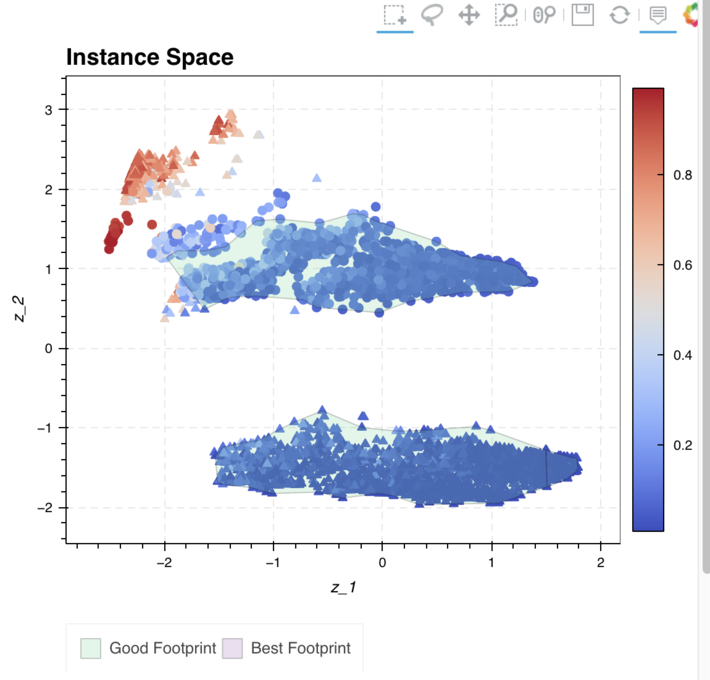Reset the plot view

(x=619, y=15)
